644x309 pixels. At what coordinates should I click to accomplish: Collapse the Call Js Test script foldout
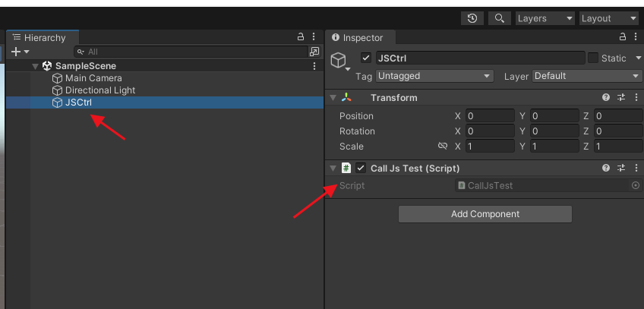tap(333, 169)
